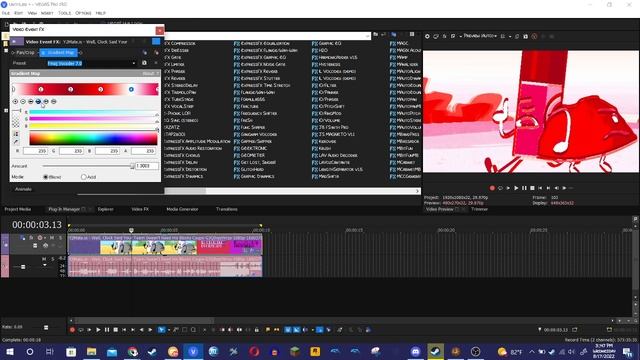Switch to the Media Generator tab
The image size is (640, 360).
[x=182, y=209]
